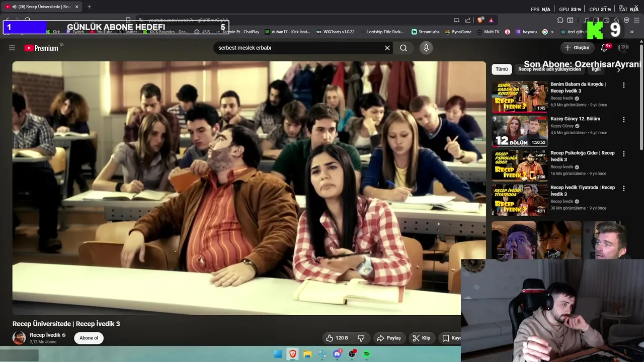Open the WXCharts v1.0.22 bookmark
The image size is (644, 362).
(x=336, y=32)
